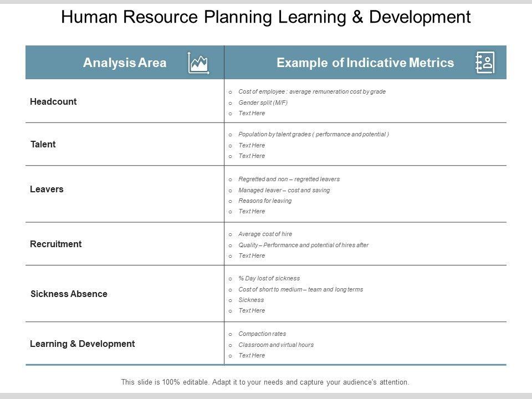
Task: Select the Sickness Absence row label
Action: click(69, 294)
